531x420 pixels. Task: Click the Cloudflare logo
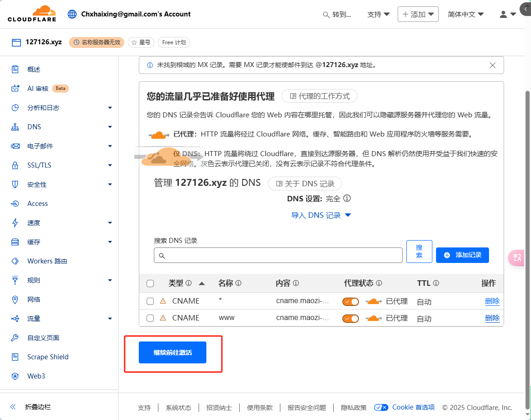[32, 14]
